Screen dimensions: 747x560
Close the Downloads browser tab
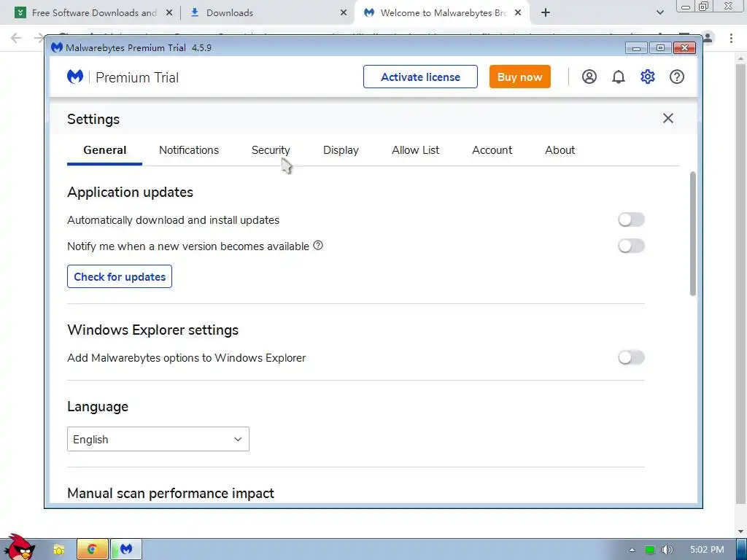(x=344, y=13)
